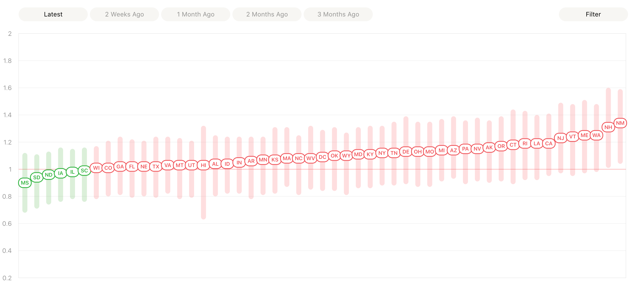Viewport: 644px width, 289px height.
Task: Click the green MS state marker
Action: (x=25, y=183)
